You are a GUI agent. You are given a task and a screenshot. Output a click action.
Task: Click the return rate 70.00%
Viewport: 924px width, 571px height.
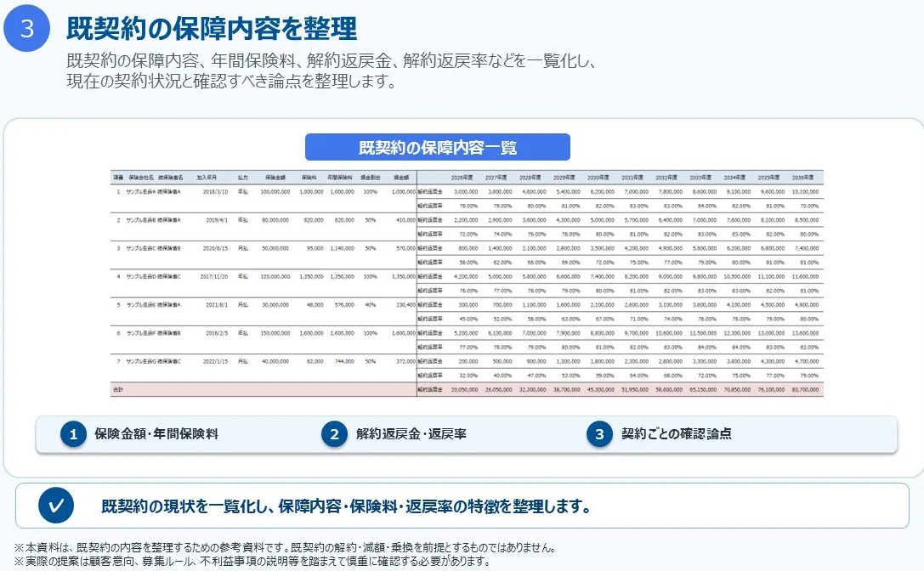pos(809,206)
